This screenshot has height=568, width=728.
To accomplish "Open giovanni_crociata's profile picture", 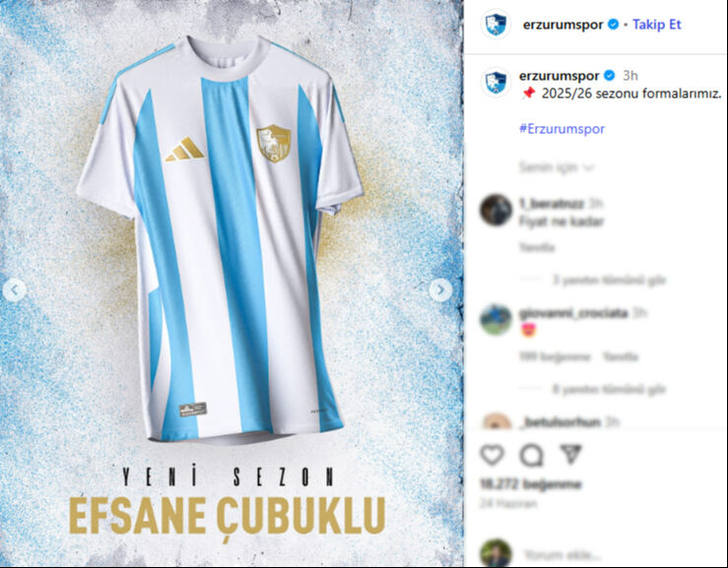I will (x=496, y=320).
